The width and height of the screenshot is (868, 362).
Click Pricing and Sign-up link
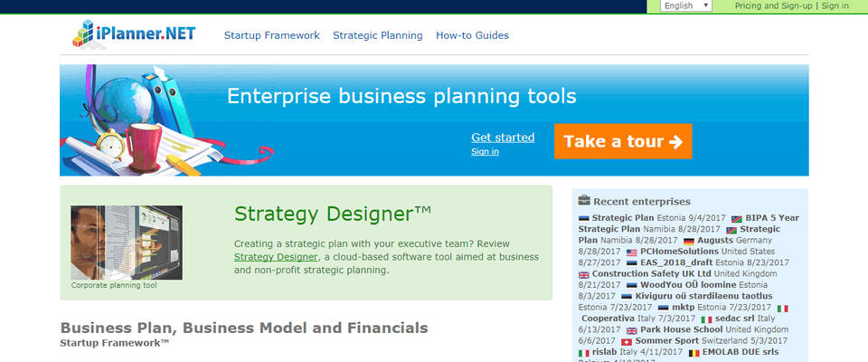pos(773,5)
